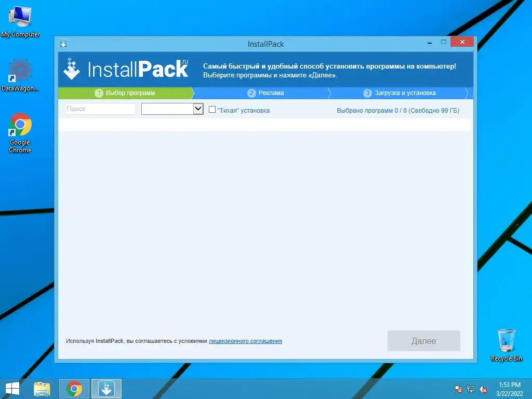Click the InstallPack logo in the header

126,69
